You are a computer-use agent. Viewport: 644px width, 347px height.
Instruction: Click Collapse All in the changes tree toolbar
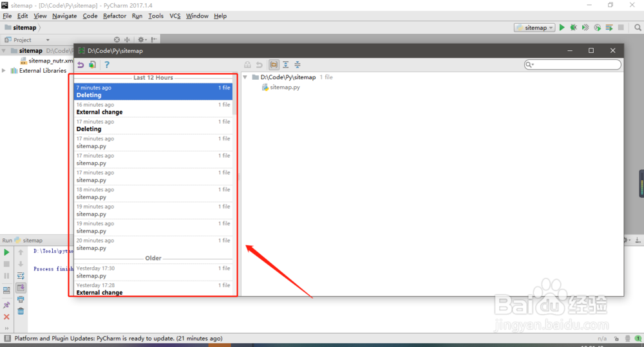tap(298, 64)
